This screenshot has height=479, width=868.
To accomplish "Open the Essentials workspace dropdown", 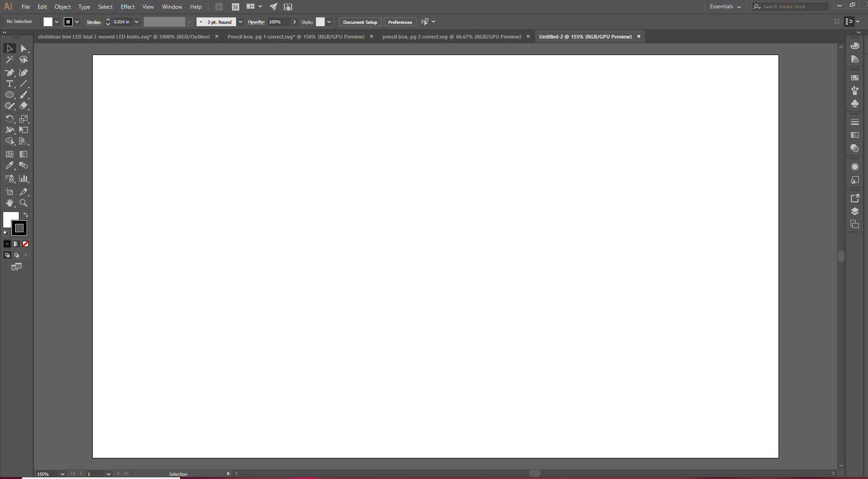I will 725,7.
